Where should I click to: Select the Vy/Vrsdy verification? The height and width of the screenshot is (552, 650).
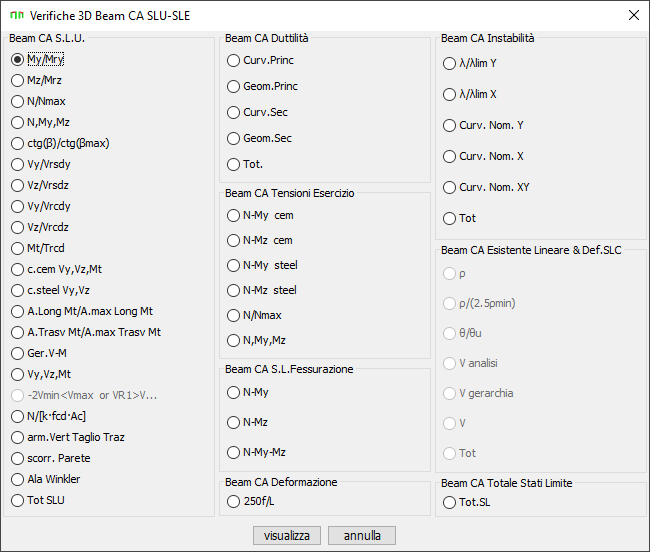pos(41,165)
